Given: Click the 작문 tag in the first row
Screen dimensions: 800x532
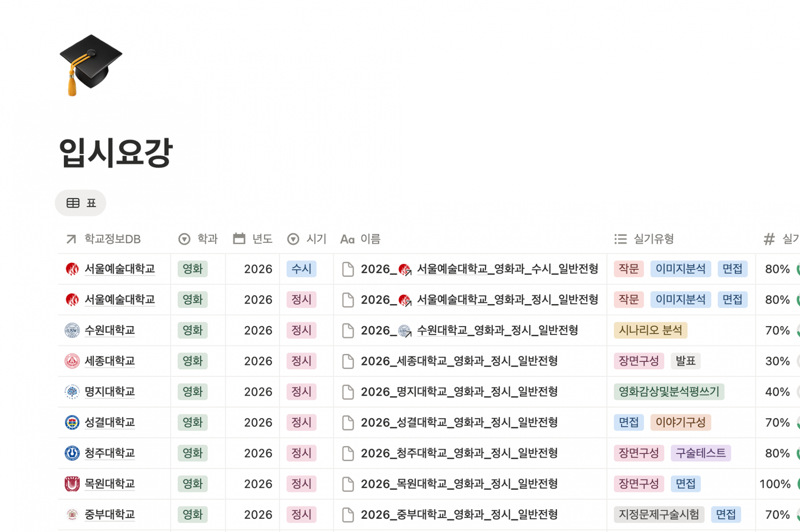Looking at the screenshot, I should tap(628, 269).
